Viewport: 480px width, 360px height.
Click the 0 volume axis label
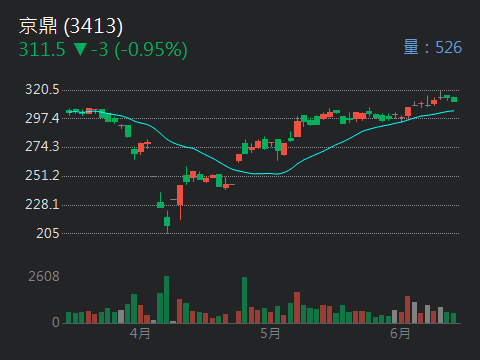coord(56,322)
